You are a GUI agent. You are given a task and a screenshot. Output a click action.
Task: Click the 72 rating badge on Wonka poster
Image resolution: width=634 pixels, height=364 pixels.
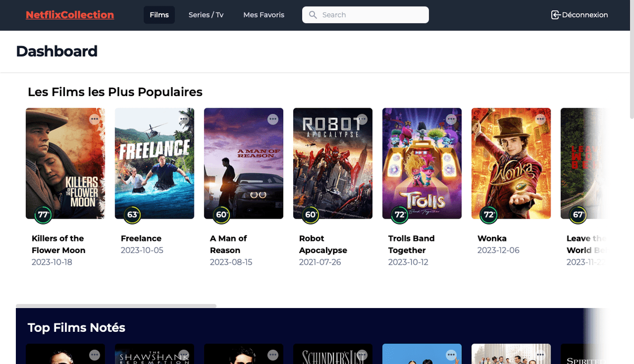point(489,215)
